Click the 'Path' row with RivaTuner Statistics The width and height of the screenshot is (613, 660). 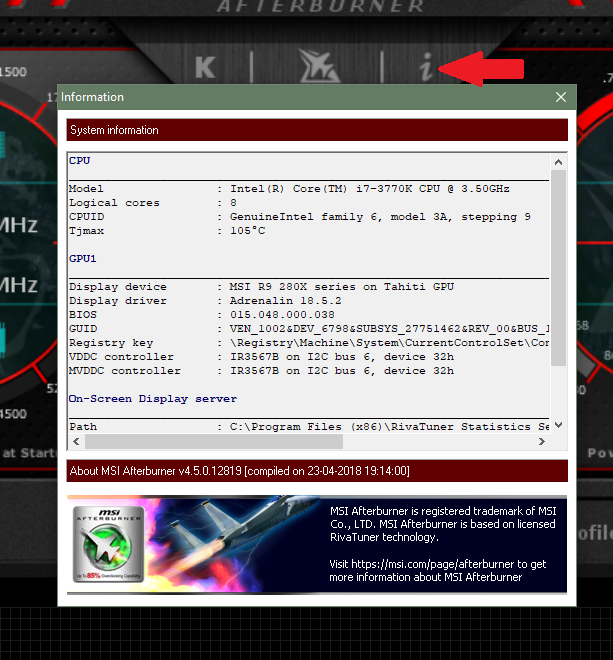click(x=309, y=427)
